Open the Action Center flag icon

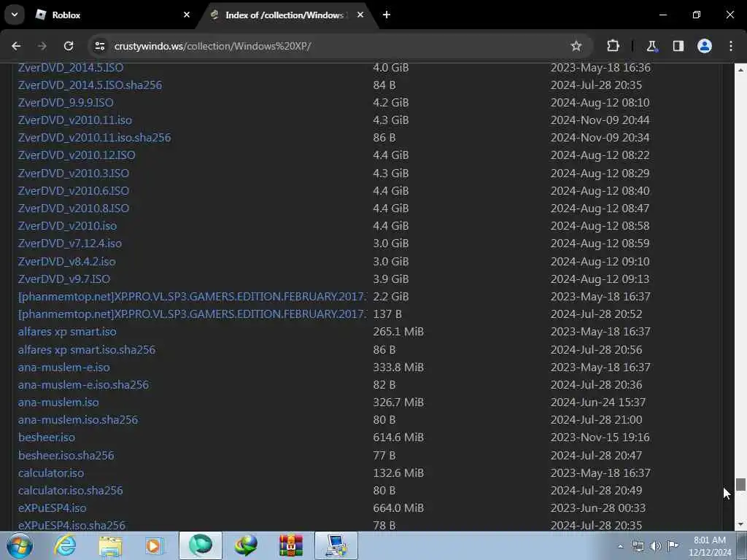[x=673, y=546]
